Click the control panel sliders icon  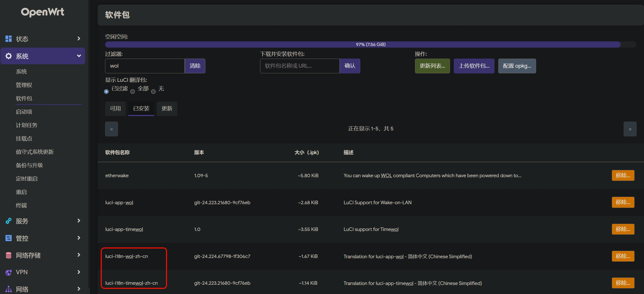[x=8, y=238]
